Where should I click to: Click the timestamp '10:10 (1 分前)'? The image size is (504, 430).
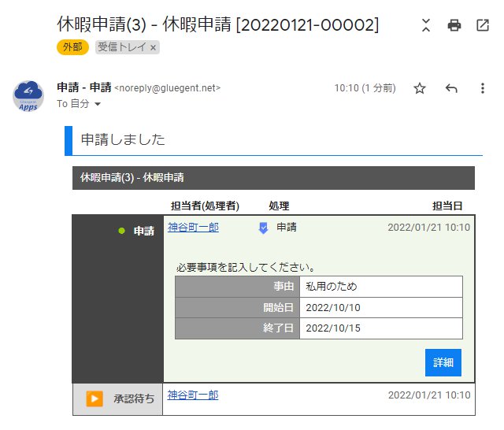click(365, 88)
